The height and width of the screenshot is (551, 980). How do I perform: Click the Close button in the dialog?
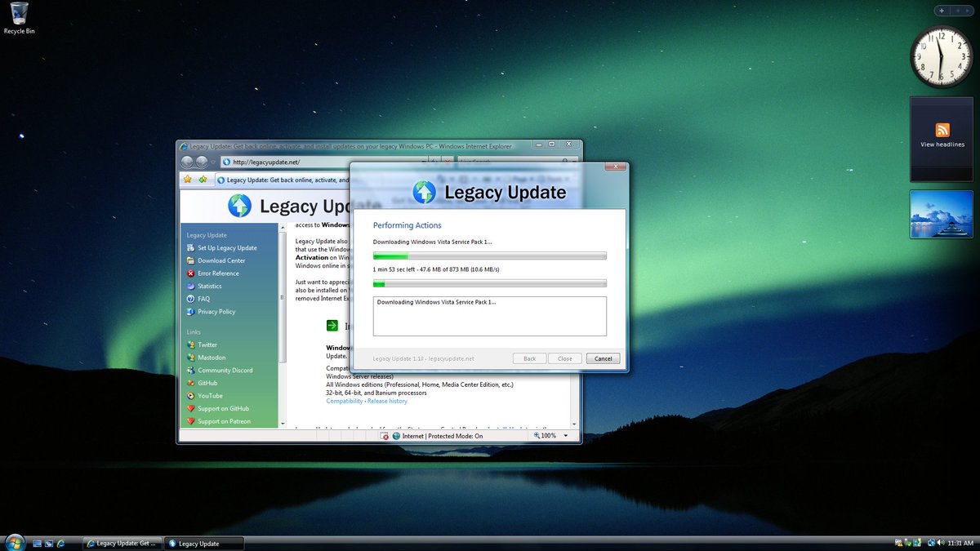(x=565, y=358)
